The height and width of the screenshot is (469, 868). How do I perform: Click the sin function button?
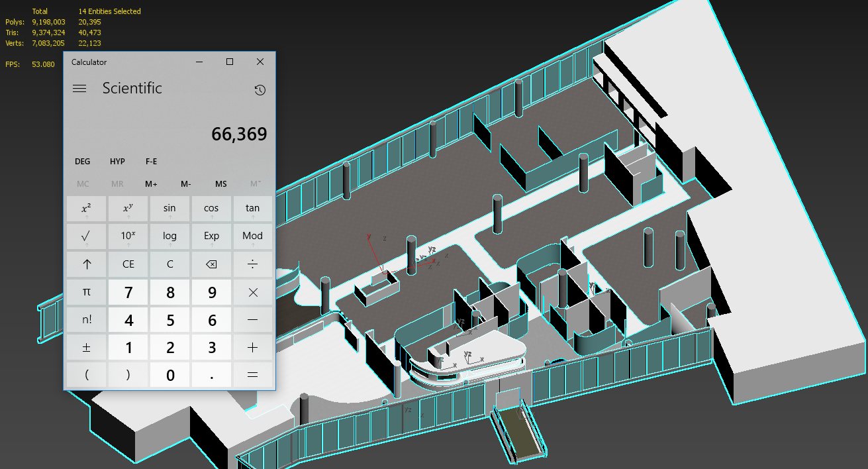point(169,208)
